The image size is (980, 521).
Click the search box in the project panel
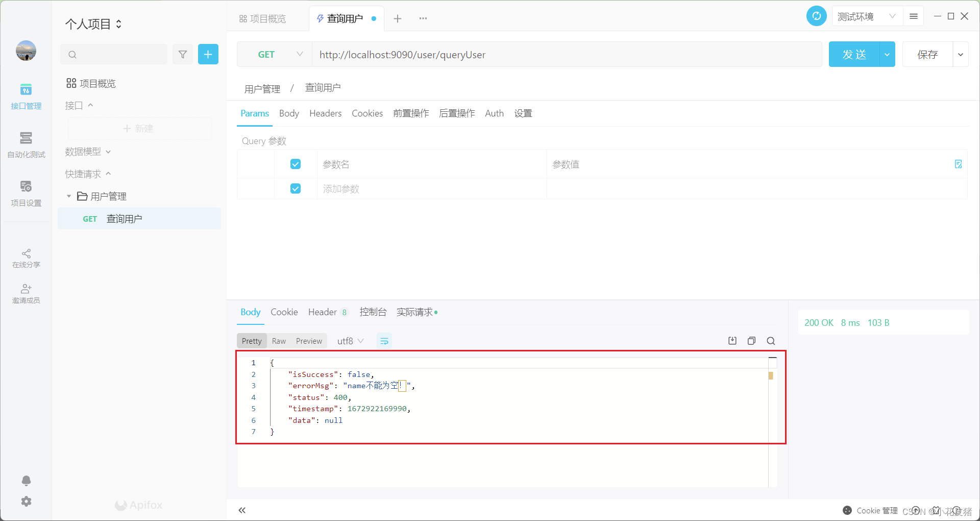(x=114, y=54)
